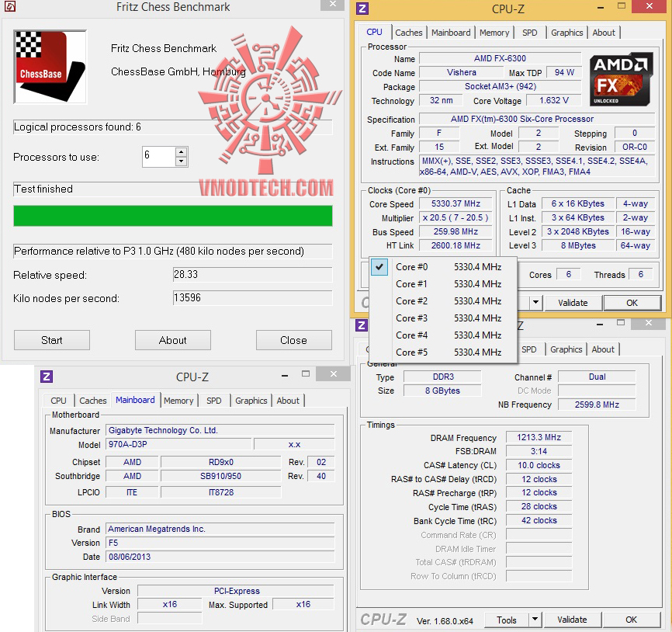The height and width of the screenshot is (632, 672).
Task: Click the green benchmark progress bar
Action: click(x=173, y=216)
